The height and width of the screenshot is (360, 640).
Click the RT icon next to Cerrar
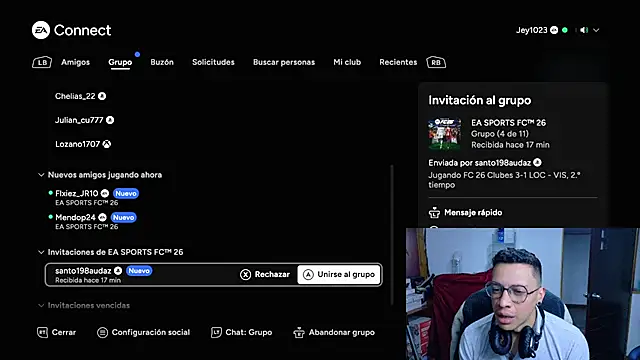[x=42, y=332]
